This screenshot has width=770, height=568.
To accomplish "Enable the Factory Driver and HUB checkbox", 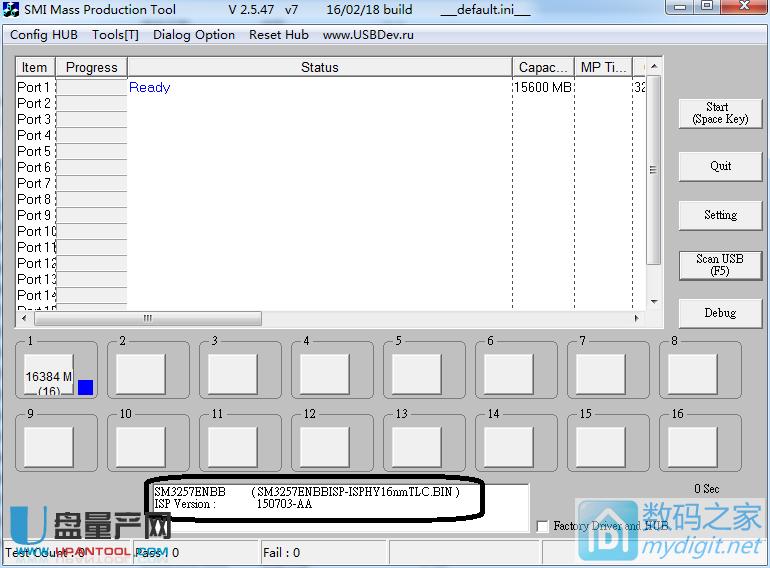I will [x=542, y=526].
